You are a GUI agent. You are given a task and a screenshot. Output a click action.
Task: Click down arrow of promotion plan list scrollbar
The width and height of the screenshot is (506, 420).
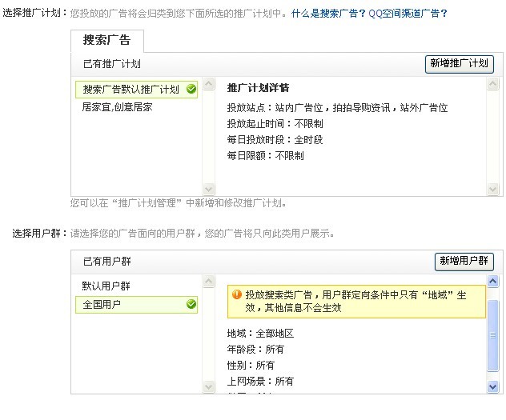(208, 189)
